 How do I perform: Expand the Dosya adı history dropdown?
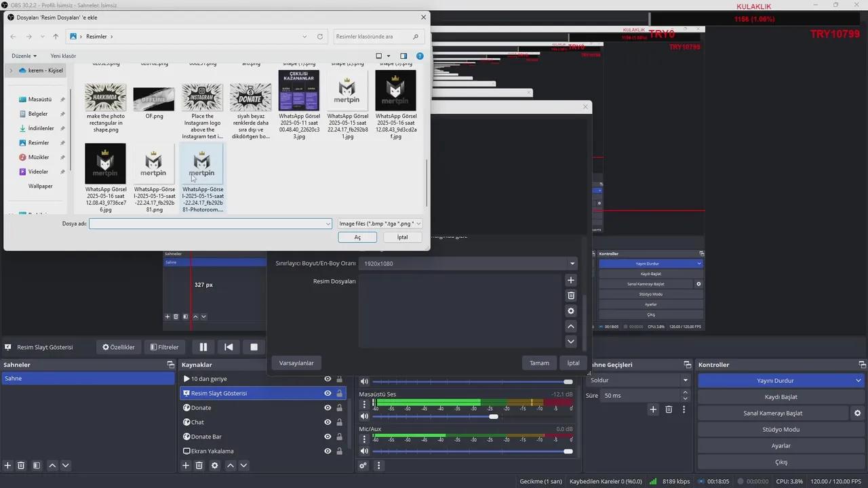pos(328,223)
